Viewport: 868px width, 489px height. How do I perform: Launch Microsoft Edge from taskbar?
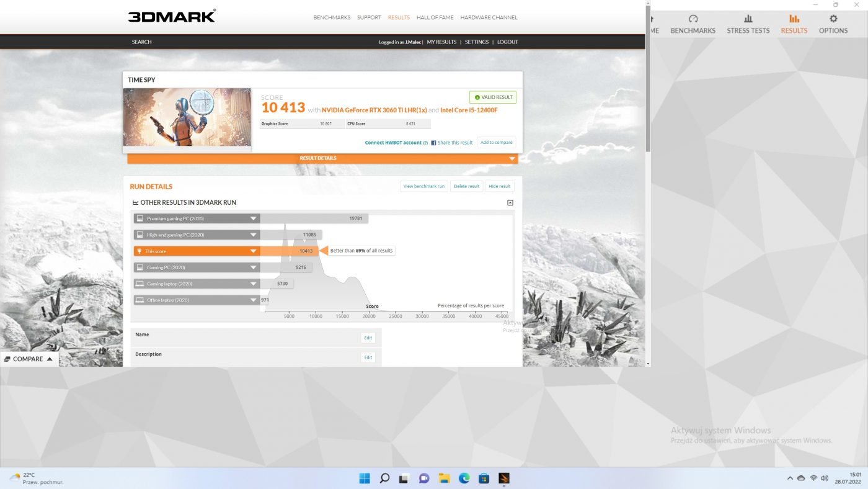464,478
